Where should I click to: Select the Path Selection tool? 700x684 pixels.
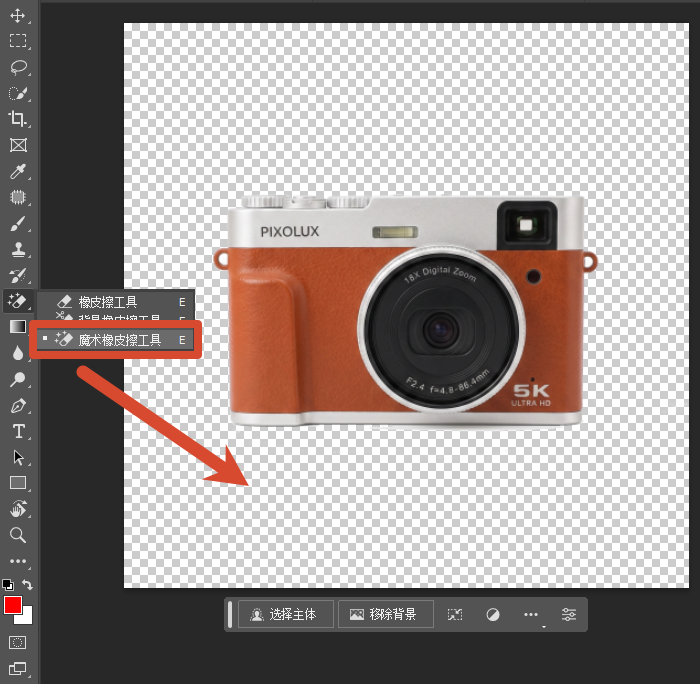(x=18, y=458)
